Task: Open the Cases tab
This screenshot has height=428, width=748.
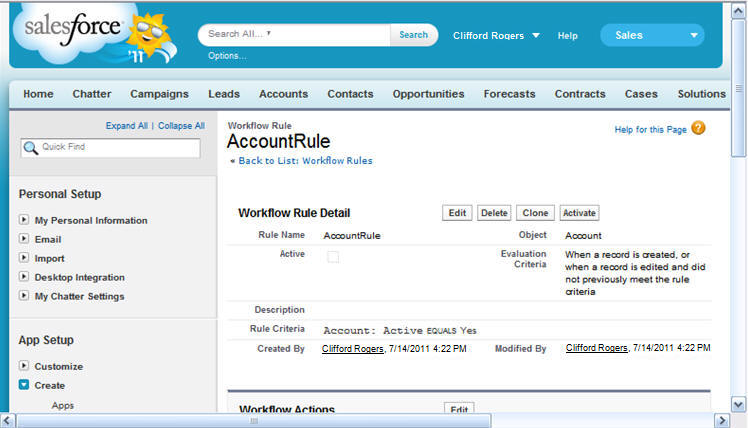Action: (x=641, y=94)
